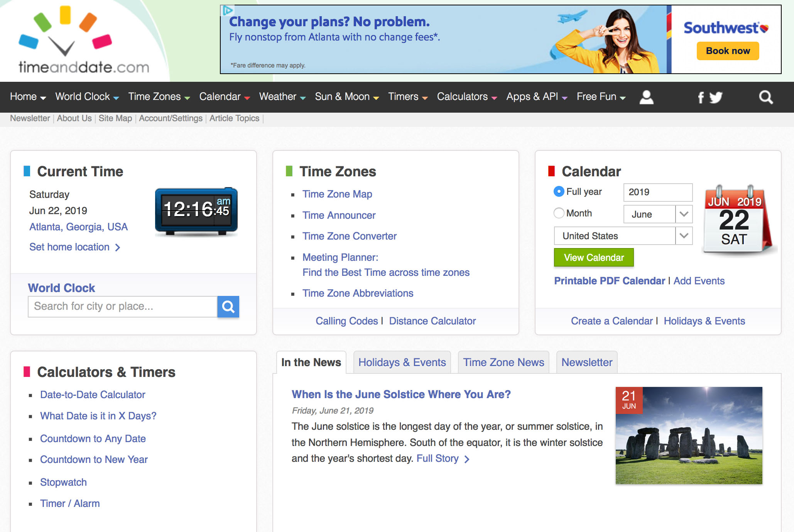Open the Facebook icon in the nav bar
Viewport: 794px width, 532px height.
[x=701, y=97]
